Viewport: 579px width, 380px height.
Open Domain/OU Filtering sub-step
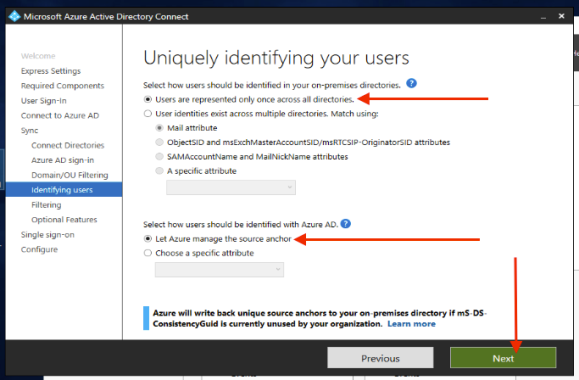[x=70, y=175]
